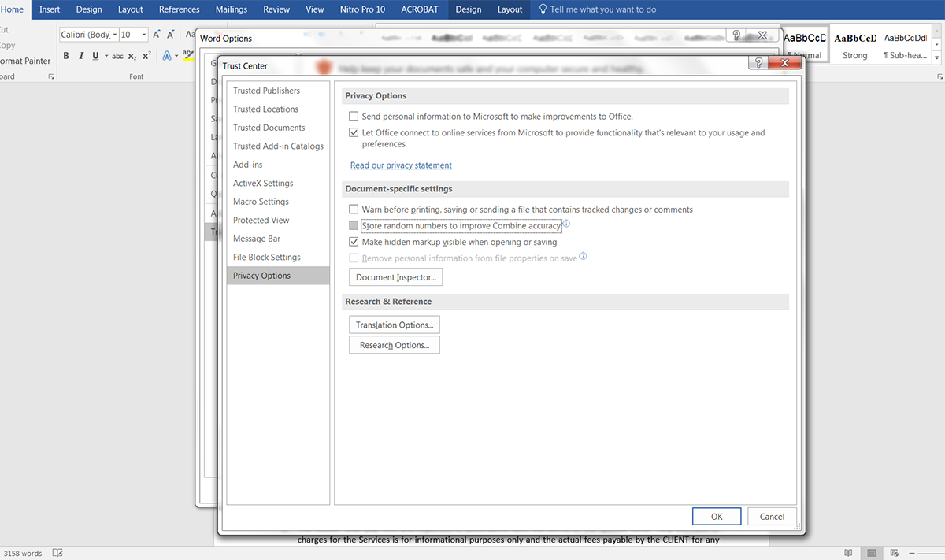Screen dimensions: 945x560
Task: Apply the Strong style
Action: (x=854, y=45)
